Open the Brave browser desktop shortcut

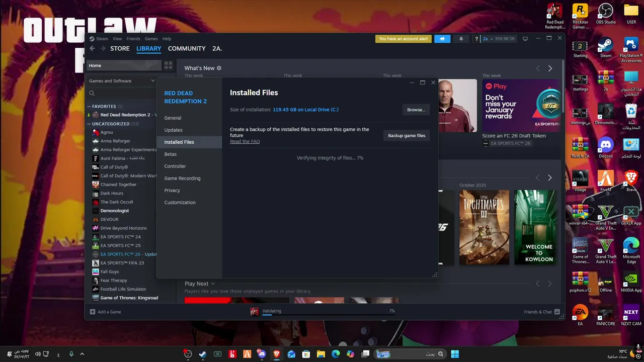coord(631,182)
